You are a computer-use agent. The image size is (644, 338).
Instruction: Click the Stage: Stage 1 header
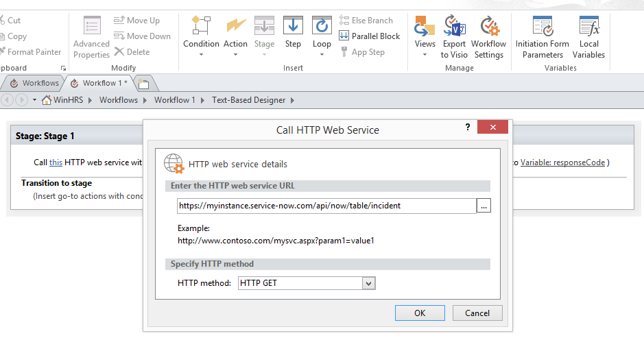(45, 136)
